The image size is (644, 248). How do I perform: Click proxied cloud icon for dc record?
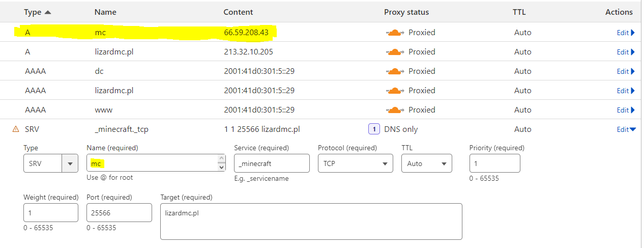[x=395, y=71]
